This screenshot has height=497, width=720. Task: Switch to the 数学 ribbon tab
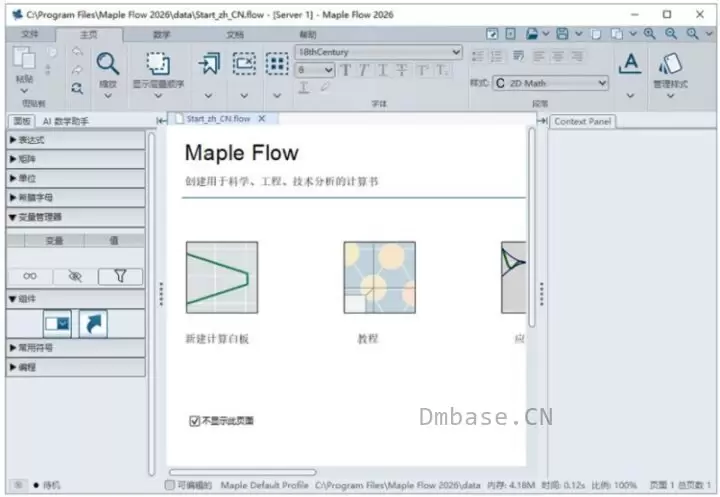(x=161, y=34)
